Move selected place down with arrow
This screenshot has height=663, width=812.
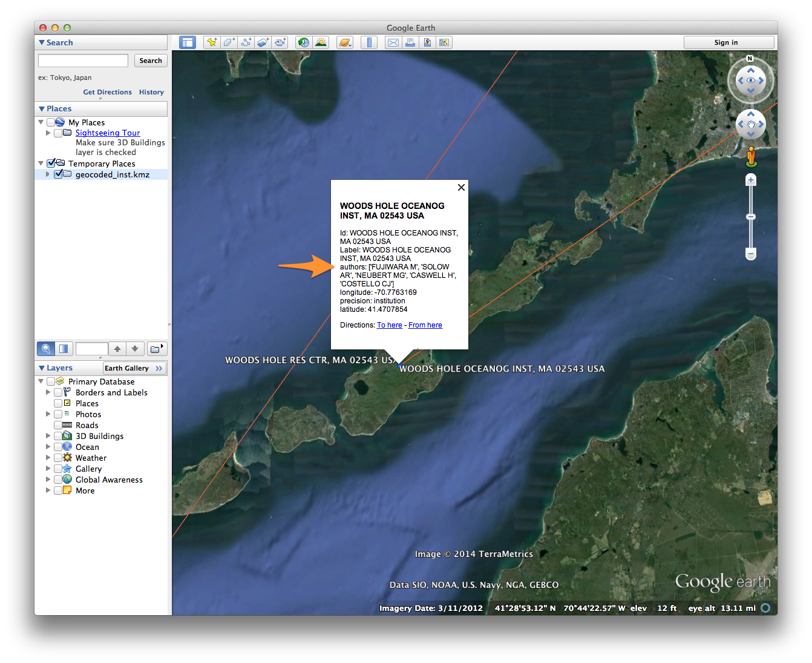pos(135,349)
